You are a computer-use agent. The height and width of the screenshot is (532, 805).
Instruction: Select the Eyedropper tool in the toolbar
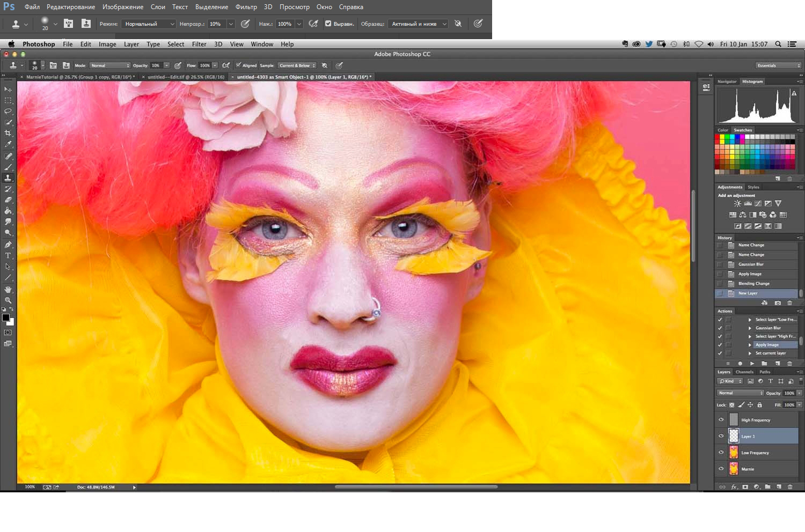[8, 144]
